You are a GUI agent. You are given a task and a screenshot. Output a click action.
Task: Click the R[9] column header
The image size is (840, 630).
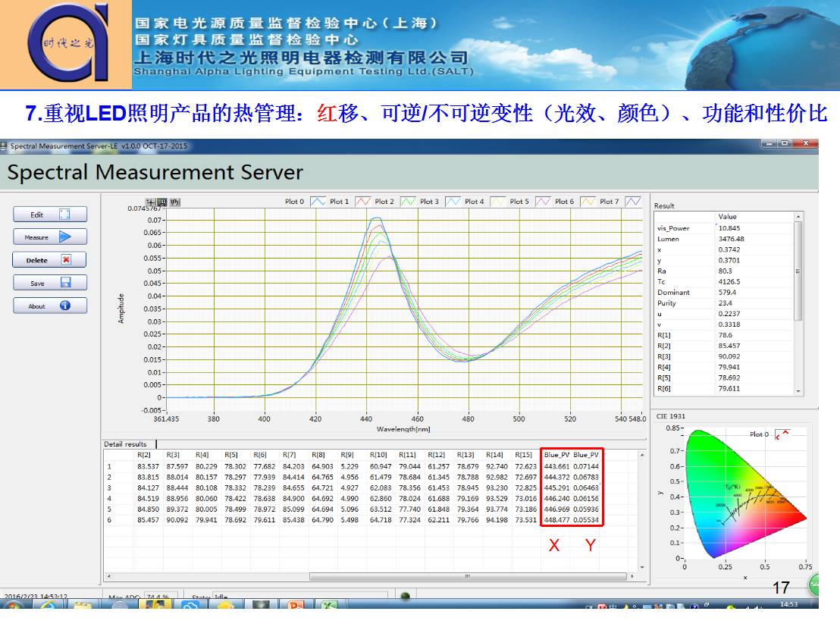pyautogui.click(x=347, y=455)
